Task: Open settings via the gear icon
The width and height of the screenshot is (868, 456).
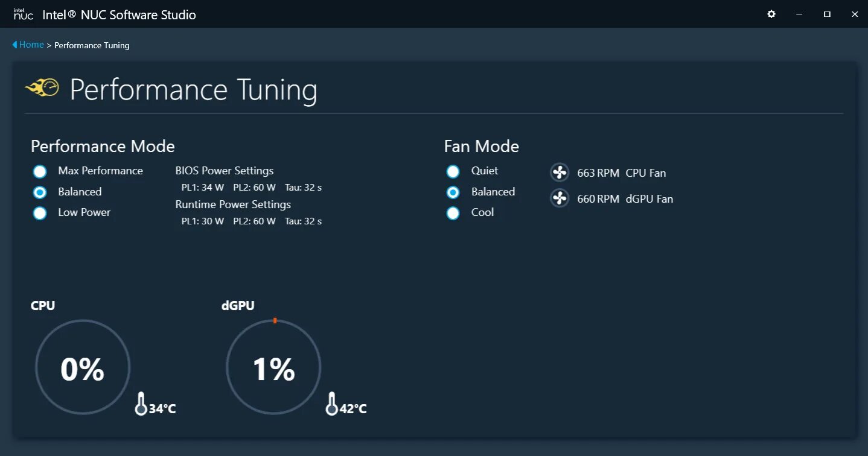Action: [x=771, y=14]
